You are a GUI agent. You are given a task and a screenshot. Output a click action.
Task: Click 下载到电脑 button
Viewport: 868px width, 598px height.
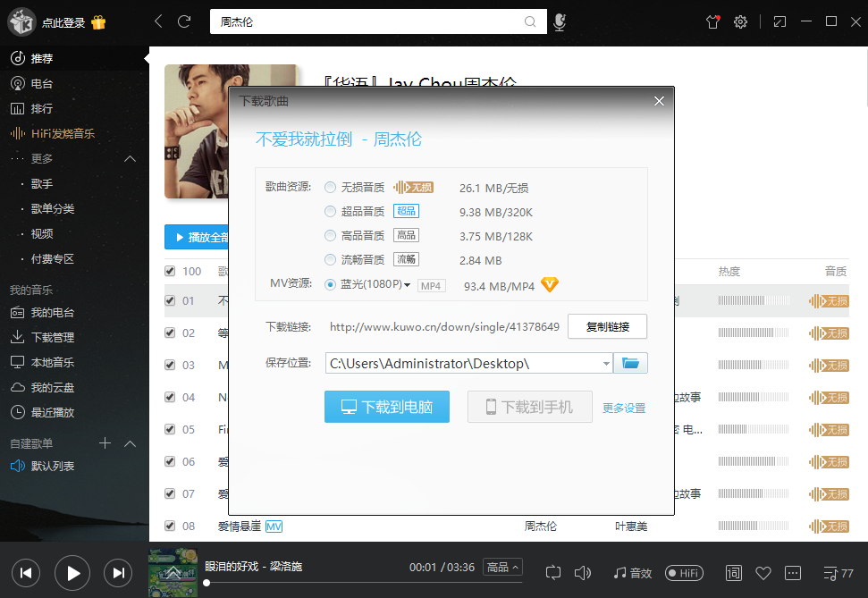coord(387,407)
